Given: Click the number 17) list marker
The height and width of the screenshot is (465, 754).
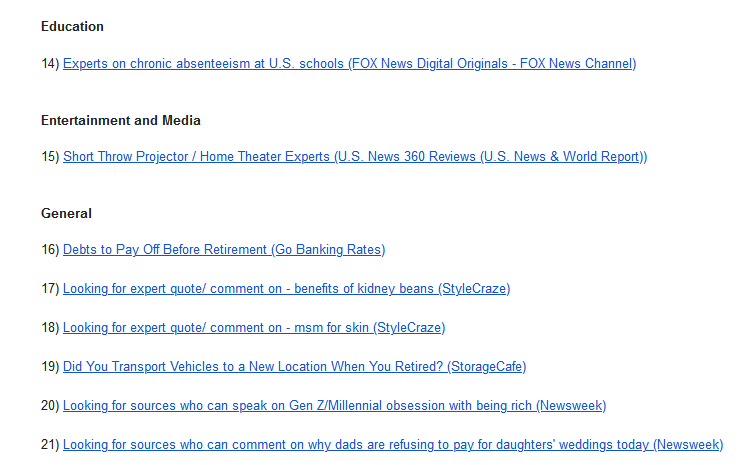Looking at the screenshot, I should tap(50, 289).
